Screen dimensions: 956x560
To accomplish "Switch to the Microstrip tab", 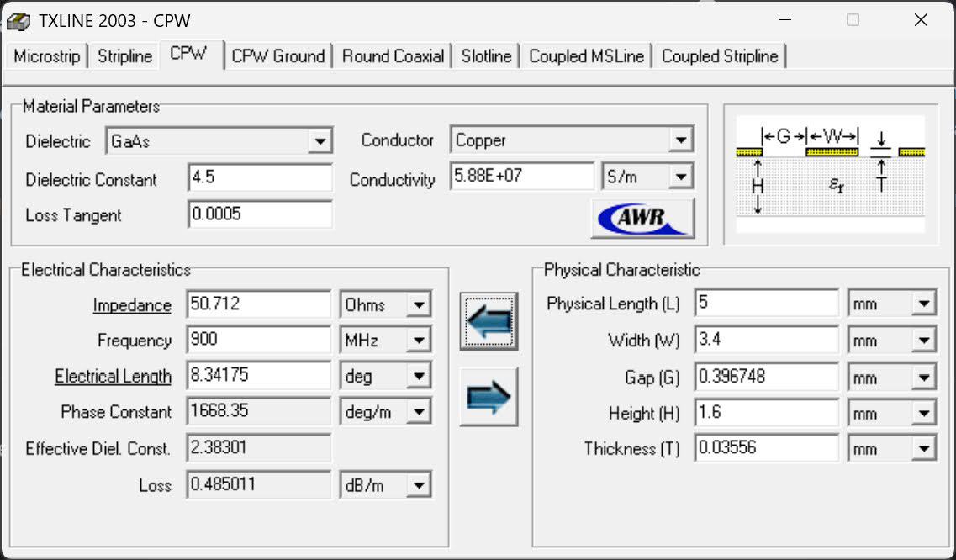I will pos(46,56).
